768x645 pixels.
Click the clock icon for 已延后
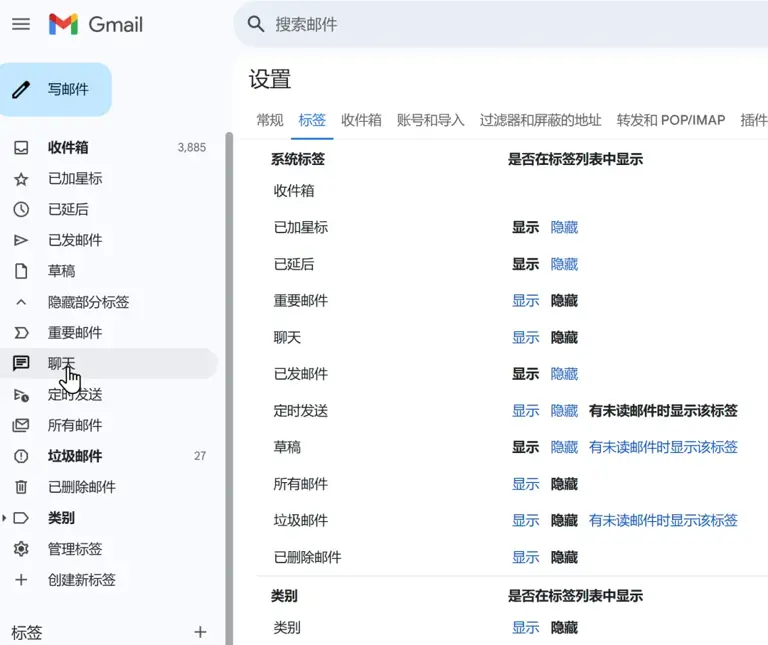point(21,209)
